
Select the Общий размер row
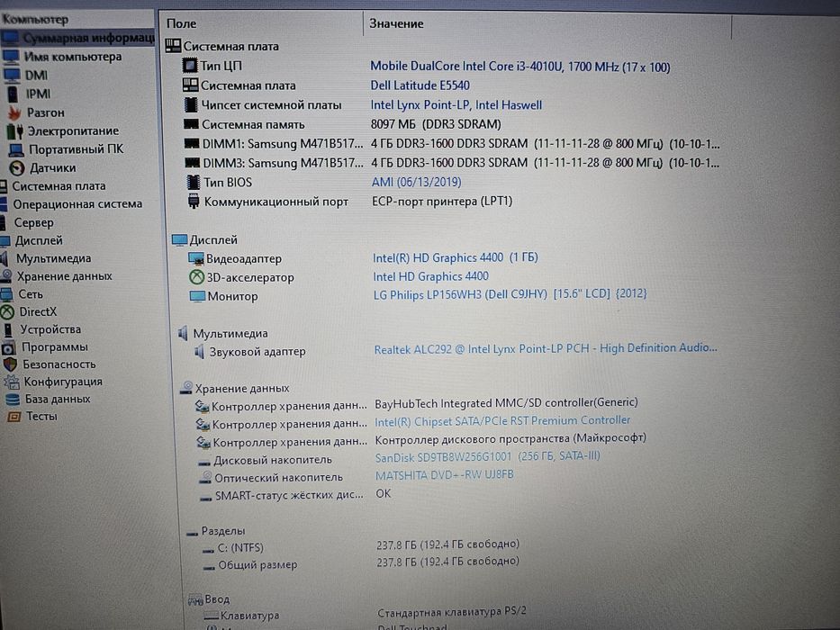pyautogui.click(x=361, y=563)
